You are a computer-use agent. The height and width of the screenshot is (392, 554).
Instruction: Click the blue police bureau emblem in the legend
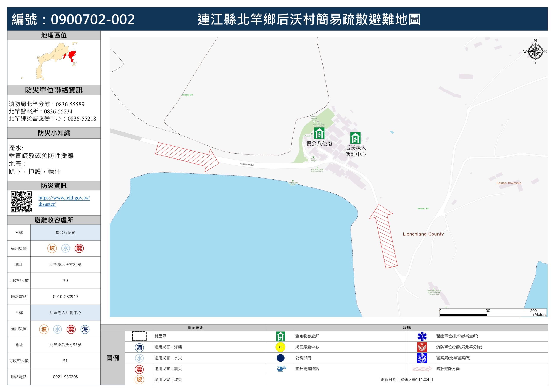[422, 358]
